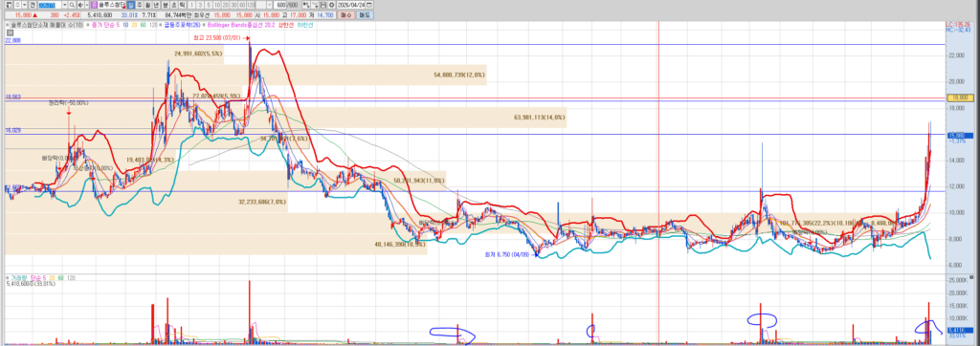Toggle the 거래량 volume legend marker
980x346 pixels.
[x=7, y=277]
